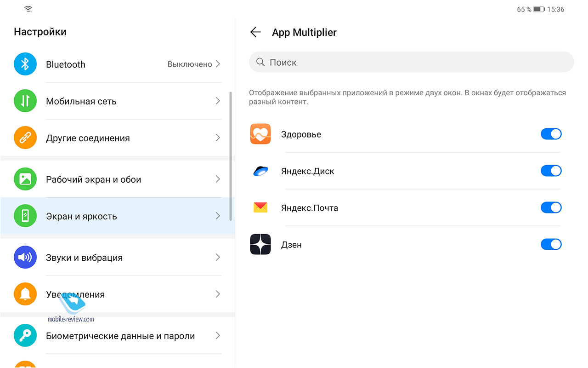Image resolution: width=588 pixels, height=368 pixels.
Task: Tap the Bluetooth status Выключено
Action: point(190,64)
